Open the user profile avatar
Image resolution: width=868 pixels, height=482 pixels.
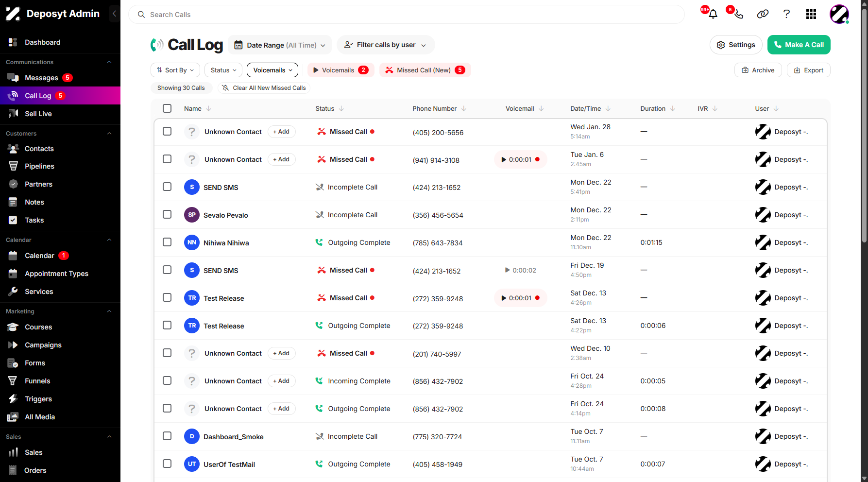(839, 14)
